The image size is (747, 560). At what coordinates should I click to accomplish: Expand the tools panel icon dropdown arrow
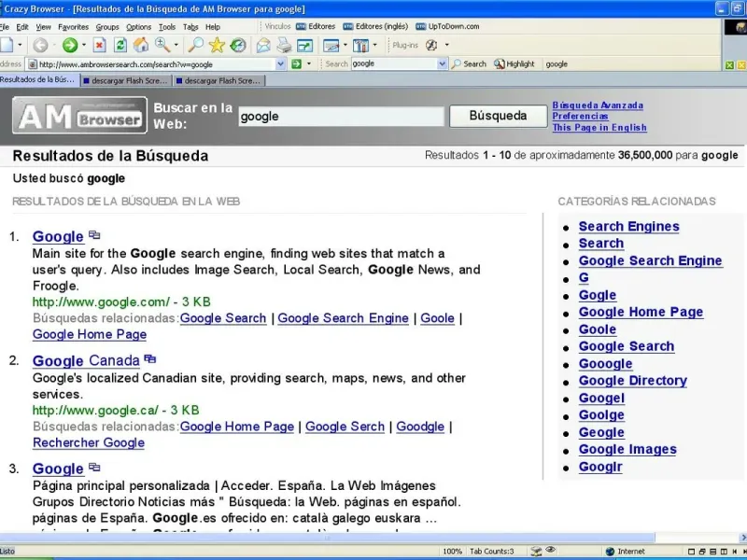click(374, 45)
